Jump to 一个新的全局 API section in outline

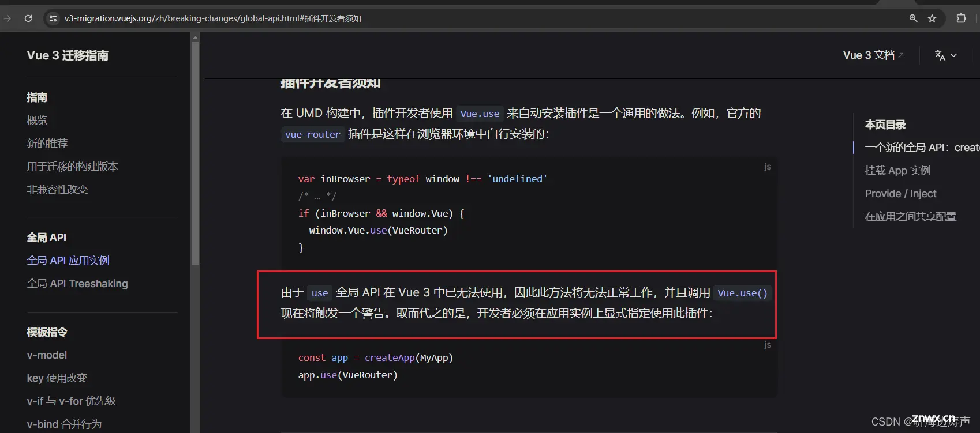point(922,148)
